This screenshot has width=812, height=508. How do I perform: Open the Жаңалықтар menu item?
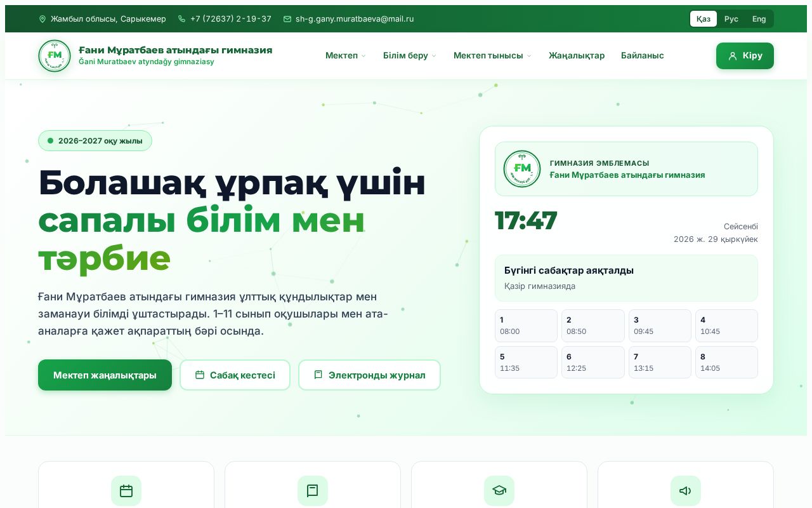point(577,56)
